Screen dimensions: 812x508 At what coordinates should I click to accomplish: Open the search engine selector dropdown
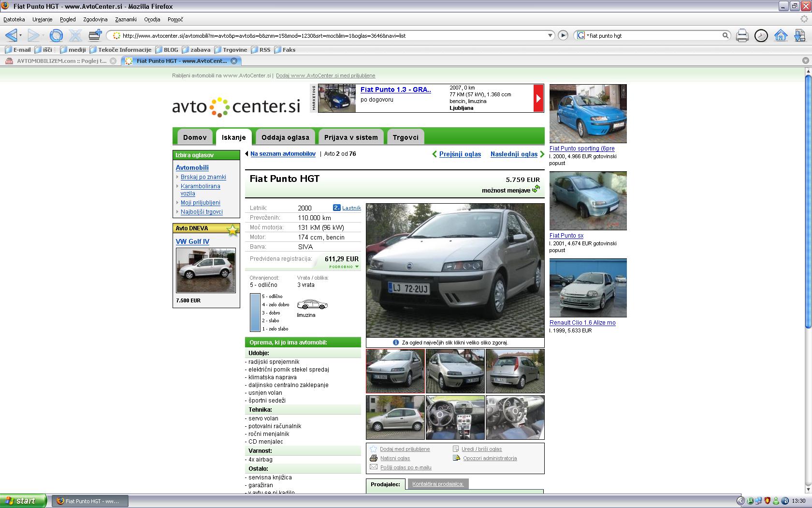[582, 35]
